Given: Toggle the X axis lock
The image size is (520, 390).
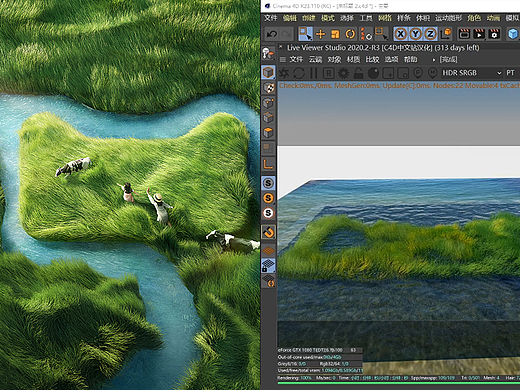Looking at the screenshot, I should tap(401, 34).
